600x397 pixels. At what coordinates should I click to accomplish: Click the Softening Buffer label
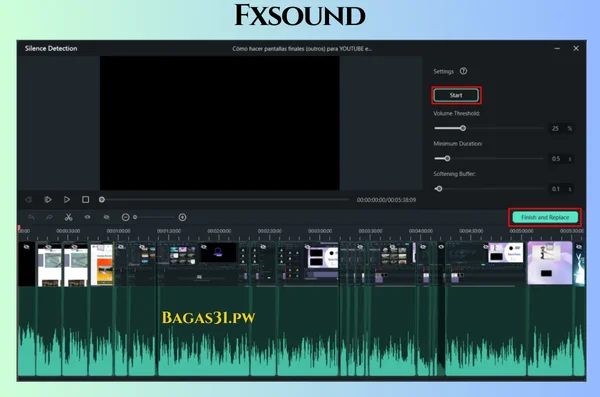[x=455, y=174]
